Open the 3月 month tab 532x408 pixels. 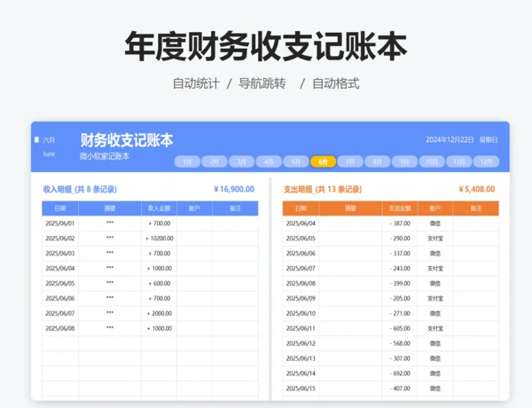pyautogui.click(x=241, y=161)
